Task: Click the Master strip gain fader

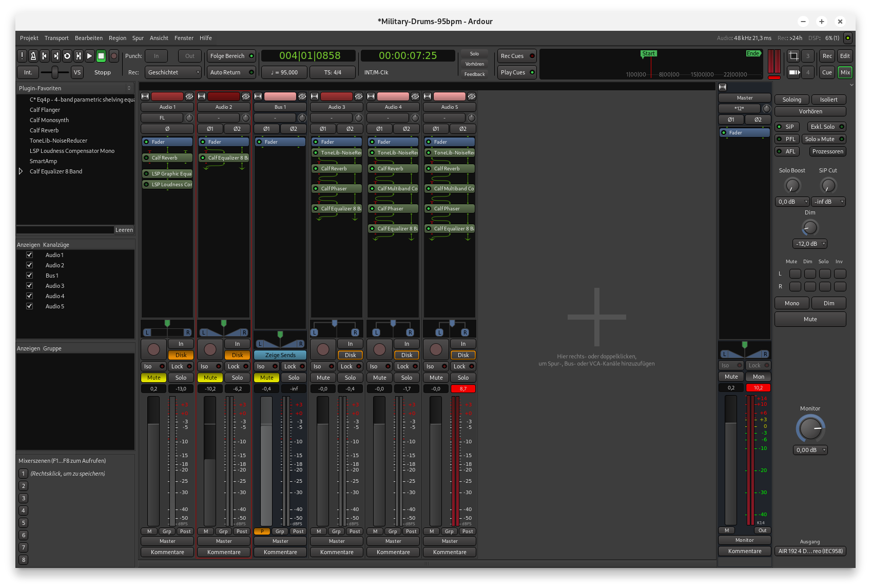Action: [731, 460]
